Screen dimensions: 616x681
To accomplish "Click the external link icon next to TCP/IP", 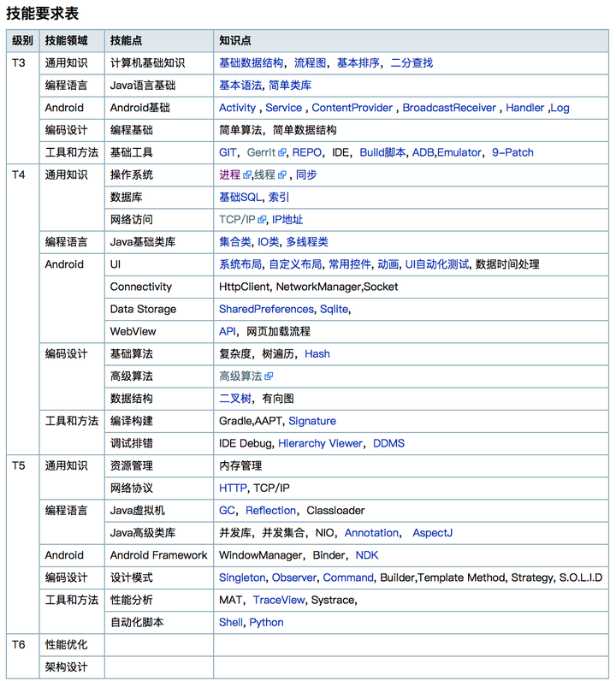I will 263,220.
